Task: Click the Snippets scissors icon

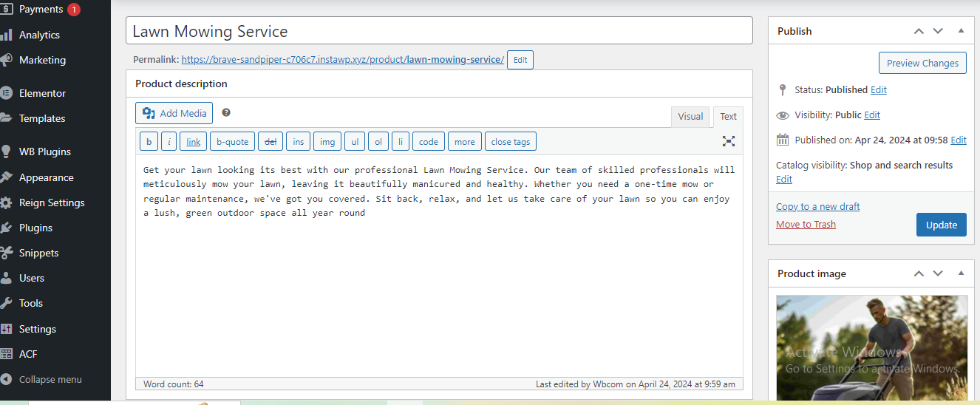Action: pyautogui.click(x=7, y=253)
